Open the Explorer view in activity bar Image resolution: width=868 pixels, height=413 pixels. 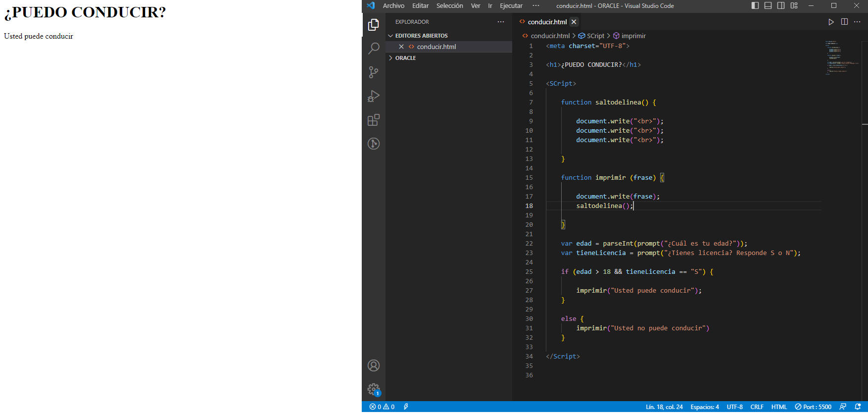point(374,25)
